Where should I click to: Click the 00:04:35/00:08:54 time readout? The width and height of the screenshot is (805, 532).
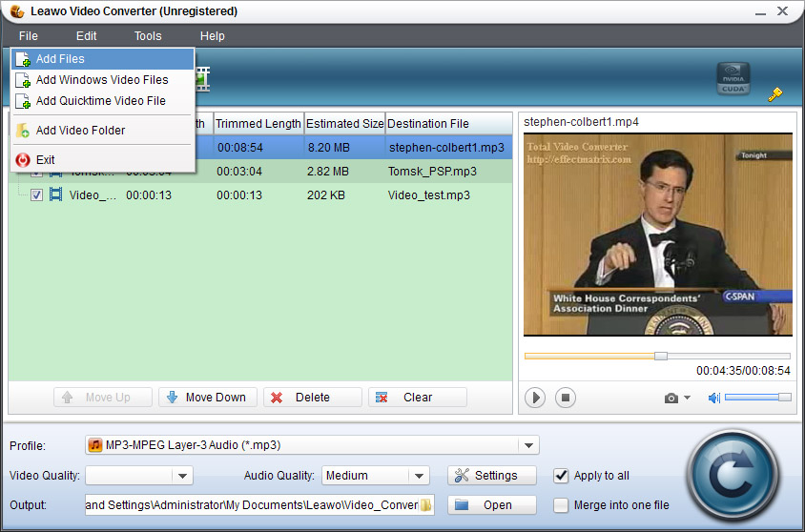(x=743, y=371)
